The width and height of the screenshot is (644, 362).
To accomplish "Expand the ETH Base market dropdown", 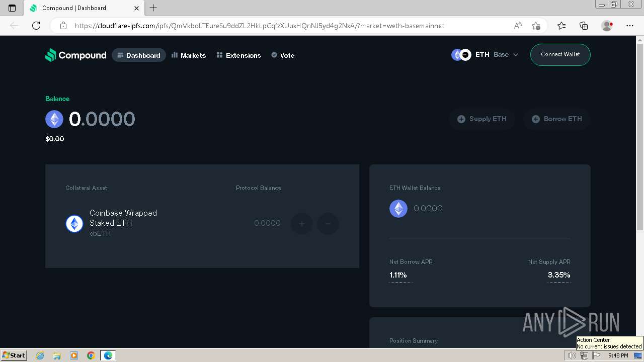I will tap(485, 55).
